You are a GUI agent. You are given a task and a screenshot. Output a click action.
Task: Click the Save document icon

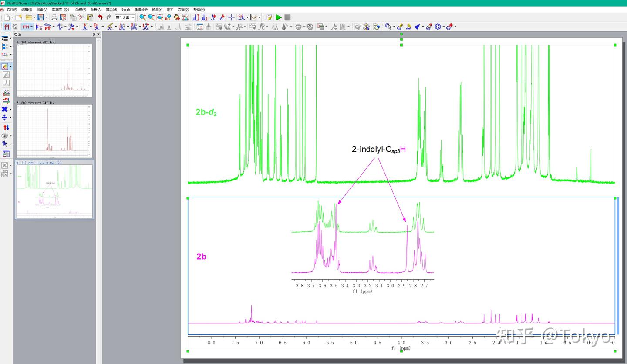(40, 17)
